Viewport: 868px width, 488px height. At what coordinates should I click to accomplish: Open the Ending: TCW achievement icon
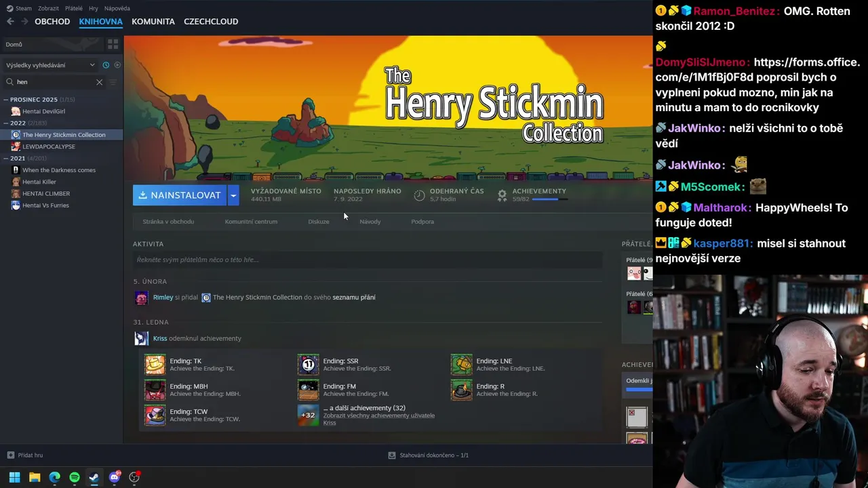pyautogui.click(x=155, y=415)
